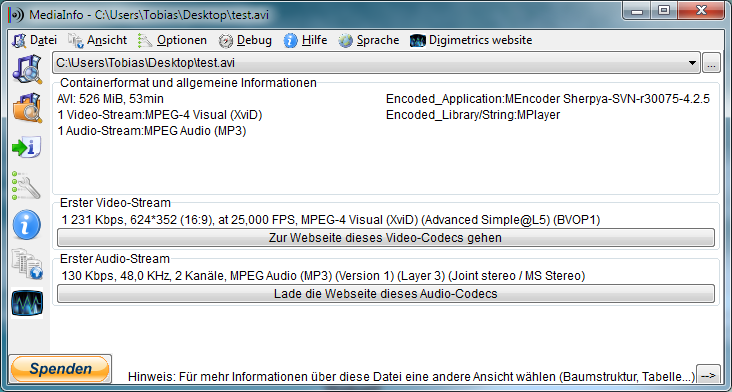The width and height of the screenshot is (732, 392).
Task: Click the browse button with ellipsis
Action: point(711,63)
